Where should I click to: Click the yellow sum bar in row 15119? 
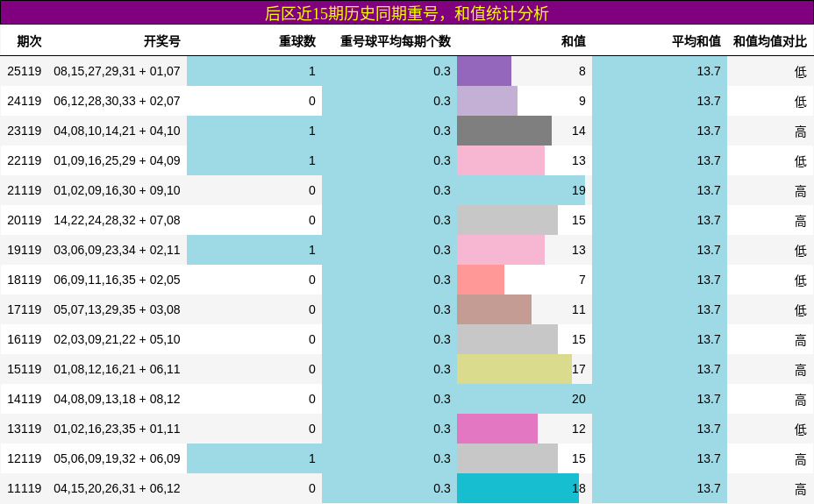pos(514,369)
